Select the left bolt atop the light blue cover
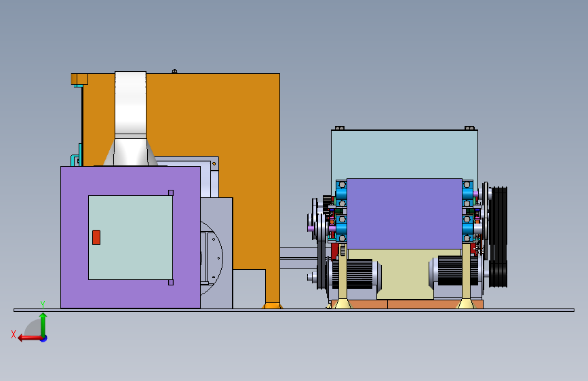 click(340, 128)
